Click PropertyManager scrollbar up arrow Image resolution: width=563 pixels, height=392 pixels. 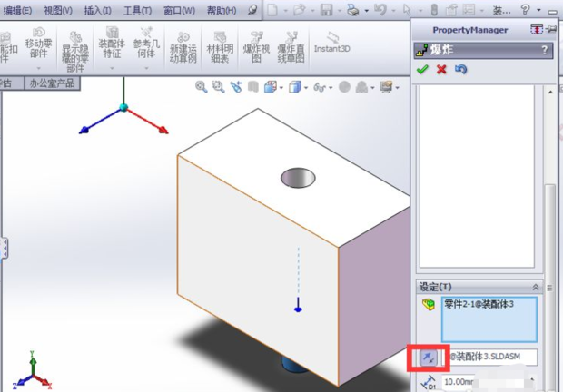(550, 93)
